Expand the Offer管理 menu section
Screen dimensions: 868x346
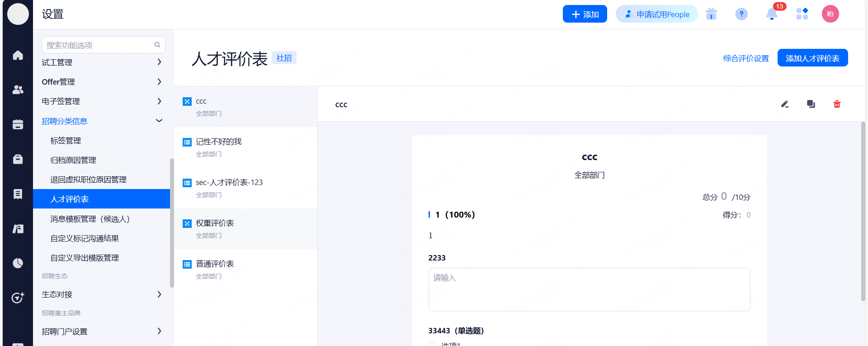[x=102, y=82]
